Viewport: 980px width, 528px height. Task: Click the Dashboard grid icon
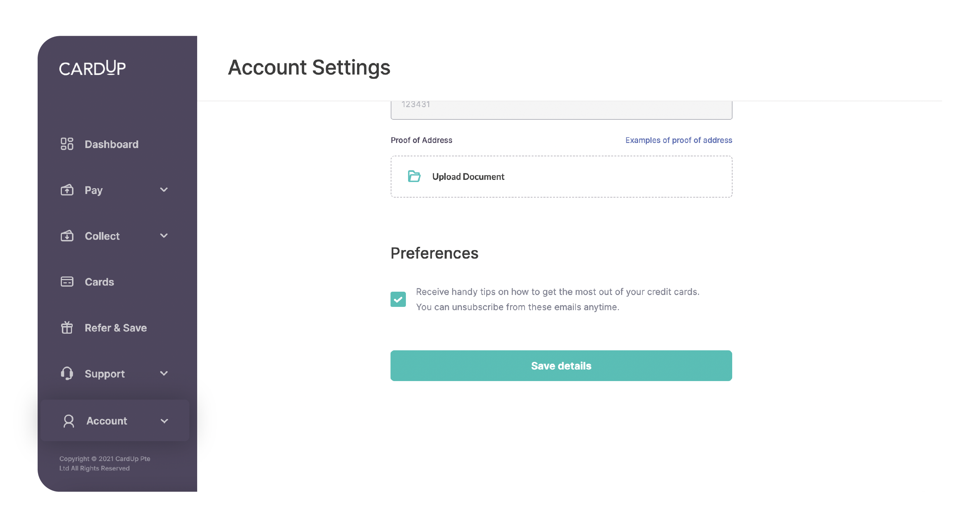[x=67, y=144]
